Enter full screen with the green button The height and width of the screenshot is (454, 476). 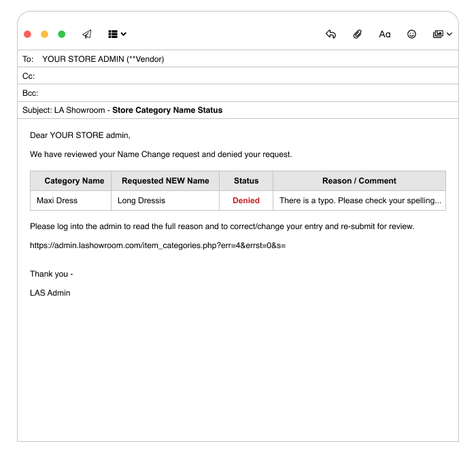pos(61,34)
